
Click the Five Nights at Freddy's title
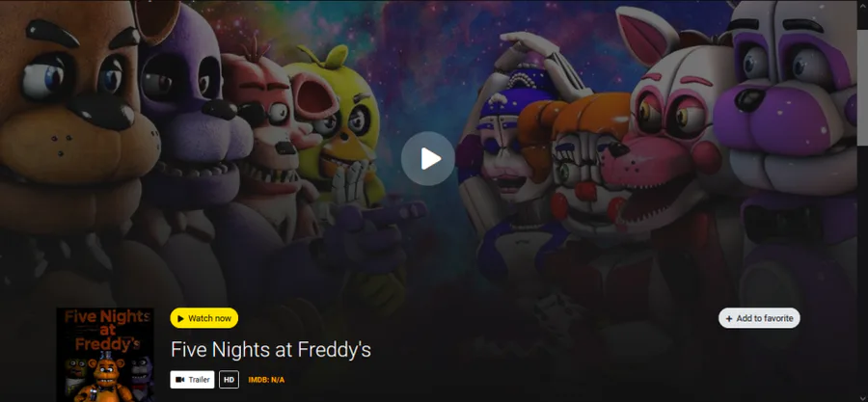tap(271, 350)
